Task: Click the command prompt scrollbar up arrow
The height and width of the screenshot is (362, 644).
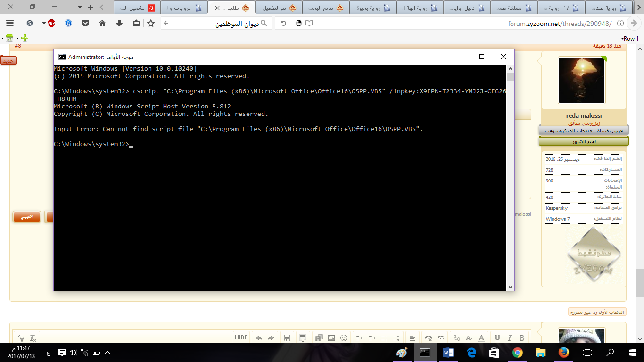Action: (511, 68)
